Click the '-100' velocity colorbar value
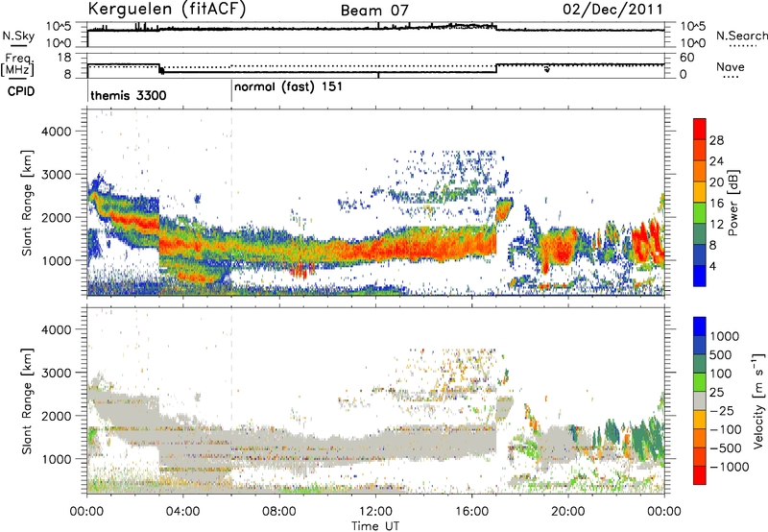768x532 pixels. point(725,429)
